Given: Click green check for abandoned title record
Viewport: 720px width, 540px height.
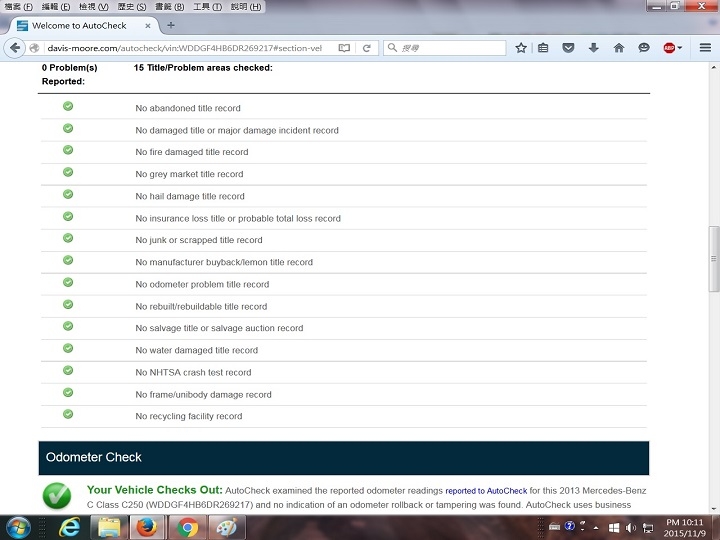Looking at the screenshot, I should click(x=68, y=106).
